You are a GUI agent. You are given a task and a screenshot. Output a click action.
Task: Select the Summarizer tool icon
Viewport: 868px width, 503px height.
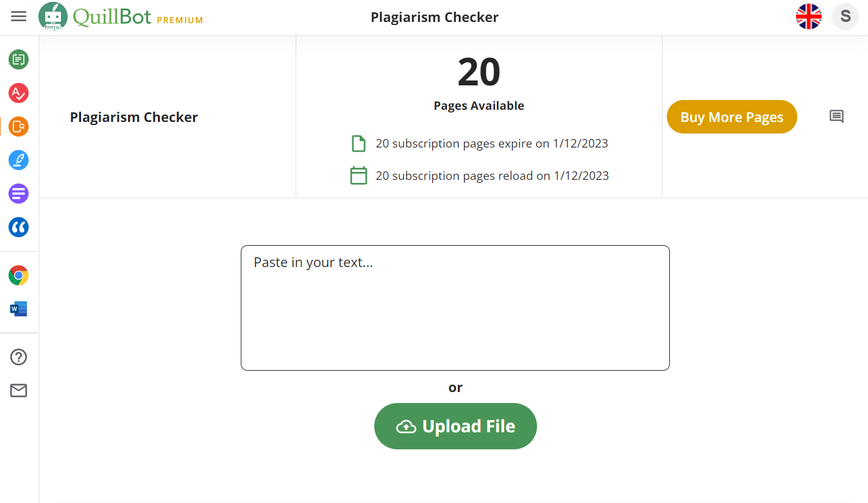(18, 193)
